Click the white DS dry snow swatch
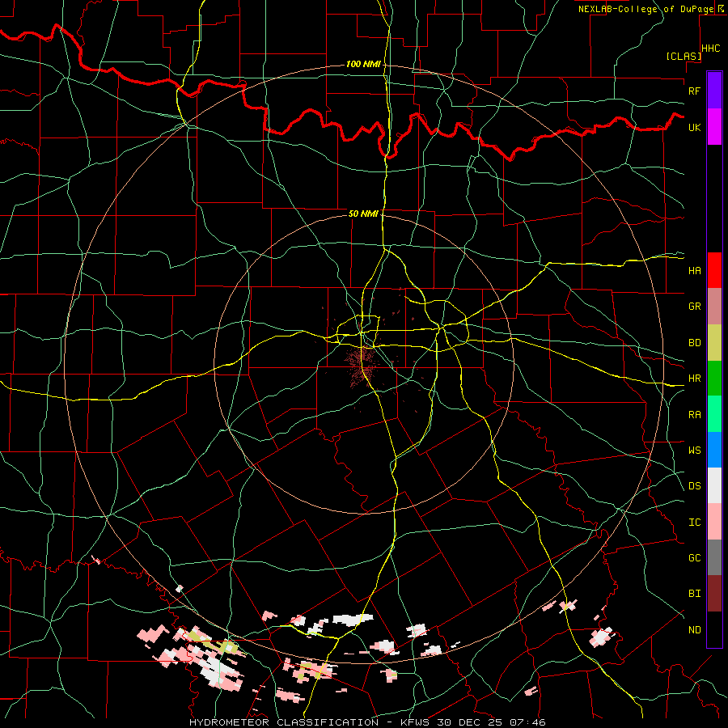This screenshot has width=728, height=728. coord(714,485)
